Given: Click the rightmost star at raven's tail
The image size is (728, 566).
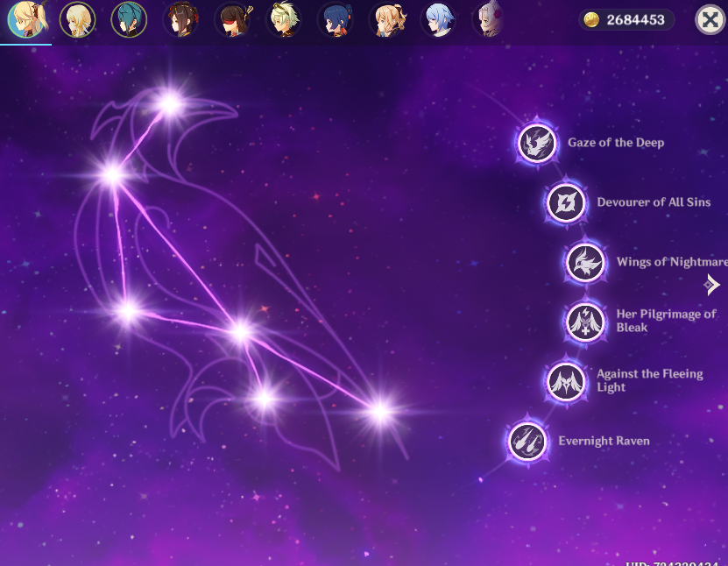Looking at the screenshot, I should click(380, 411).
